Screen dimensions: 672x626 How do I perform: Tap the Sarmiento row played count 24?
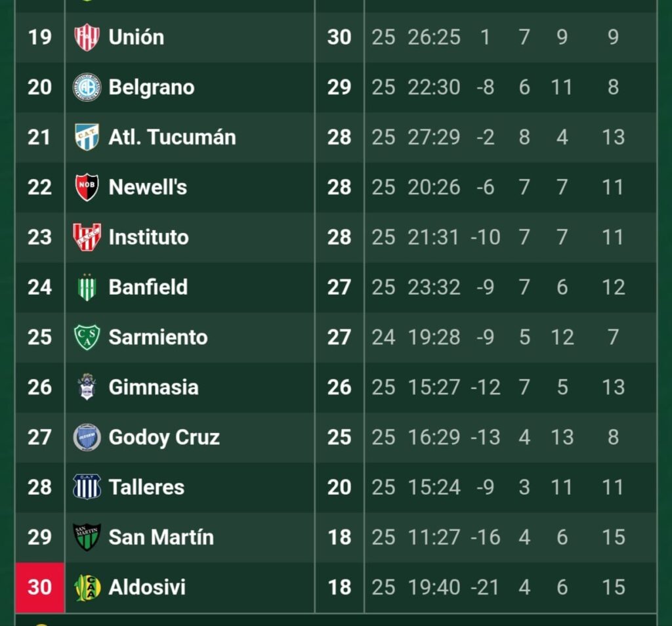(x=383, y=337)
